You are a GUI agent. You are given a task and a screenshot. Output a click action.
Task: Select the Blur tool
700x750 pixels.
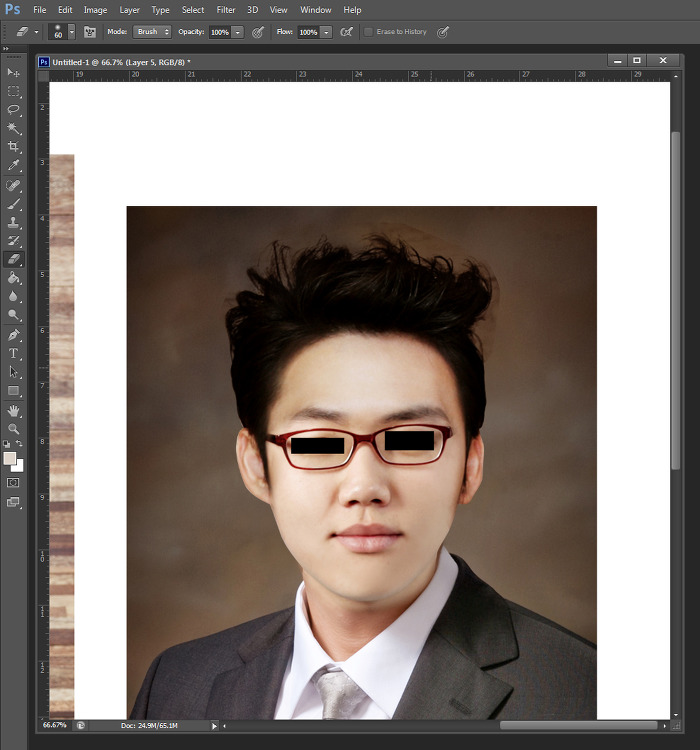pos(13,297)
